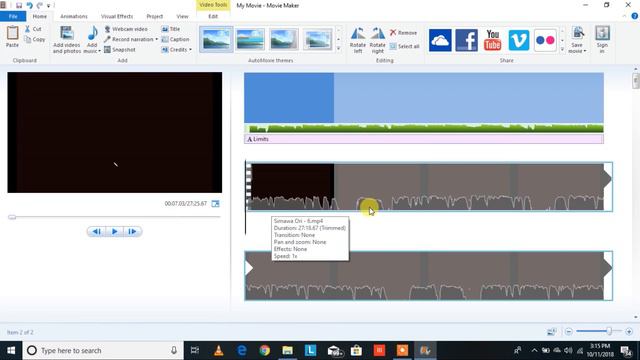Take a Snapshot
Screen dimensions: 640x360
[x=120, y=49]
